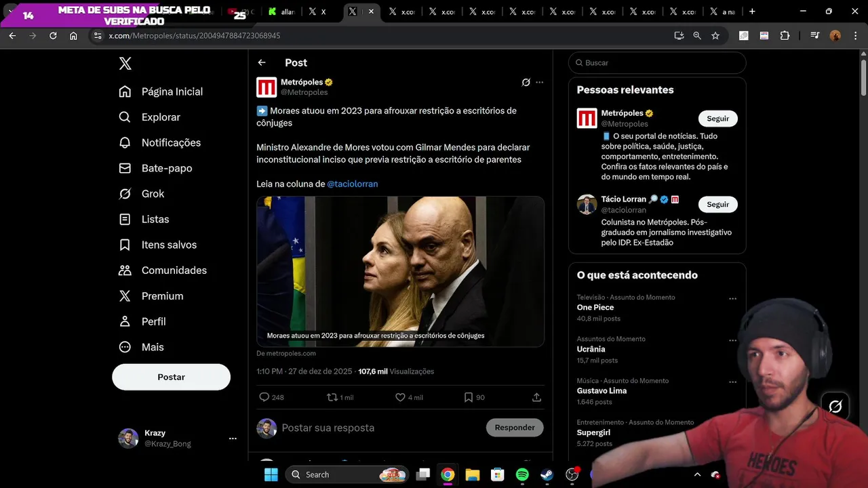Click the Buscar search field

click(x=657, y=62)
